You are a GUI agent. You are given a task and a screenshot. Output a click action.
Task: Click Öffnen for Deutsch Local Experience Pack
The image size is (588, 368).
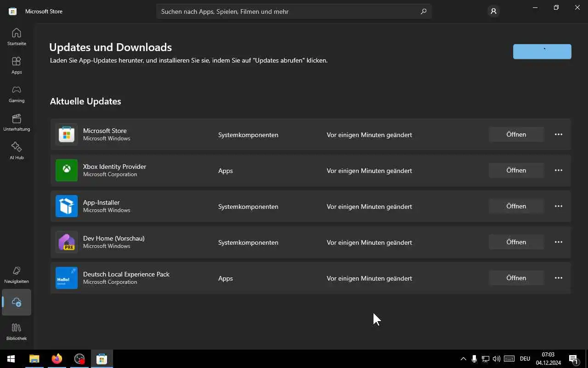[516, 278]
